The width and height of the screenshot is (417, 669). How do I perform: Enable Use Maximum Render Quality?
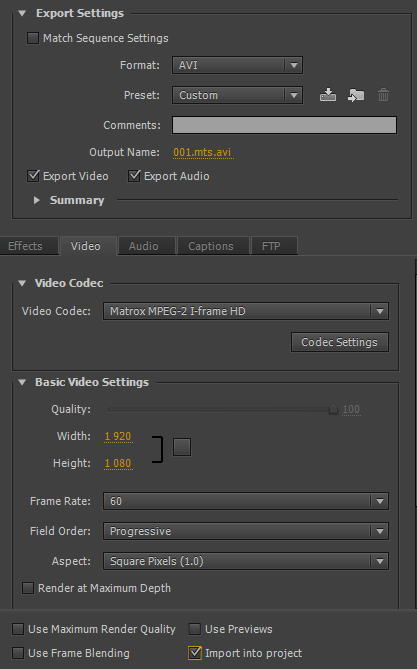[x=18, y=629]
